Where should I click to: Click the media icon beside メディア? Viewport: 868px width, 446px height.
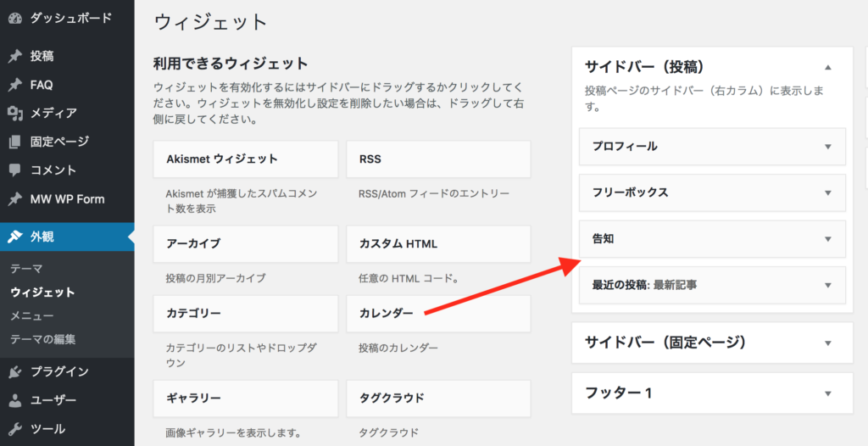point(14,113)
